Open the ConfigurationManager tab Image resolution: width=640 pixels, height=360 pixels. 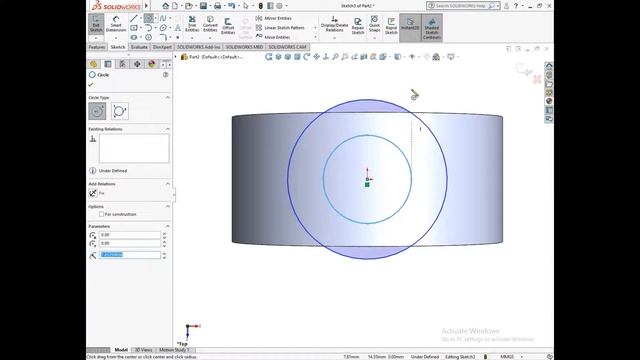(122, 64)
